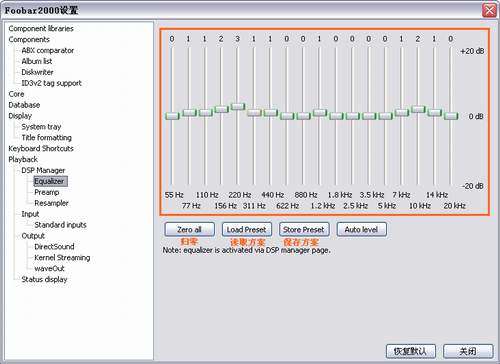500x364 pixels.
Task: Click the 恢复默认 restore defaults button
Action: point(411,351)
